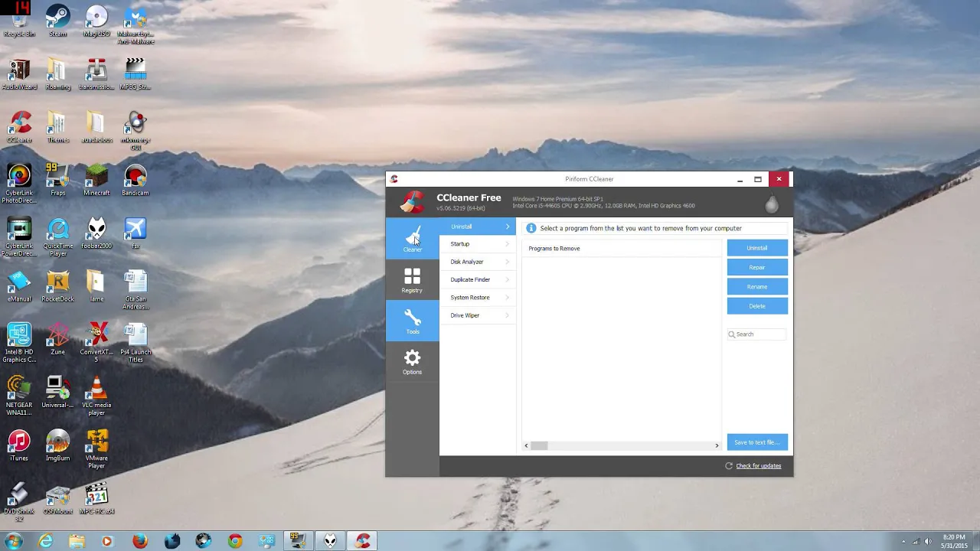Select the Bandicam desktop shortcut
Viewport: 980px width, 551px height.
tap(136, 180)
